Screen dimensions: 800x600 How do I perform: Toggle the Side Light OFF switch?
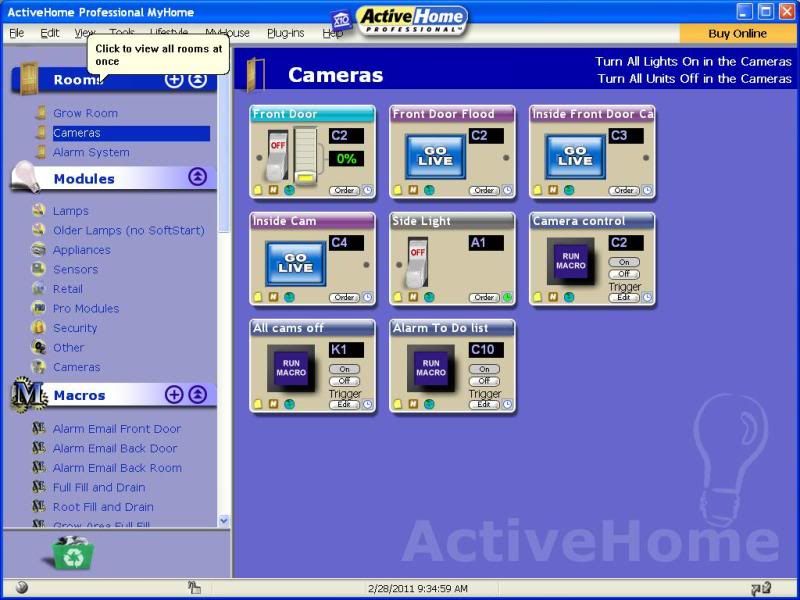(417, 262)
